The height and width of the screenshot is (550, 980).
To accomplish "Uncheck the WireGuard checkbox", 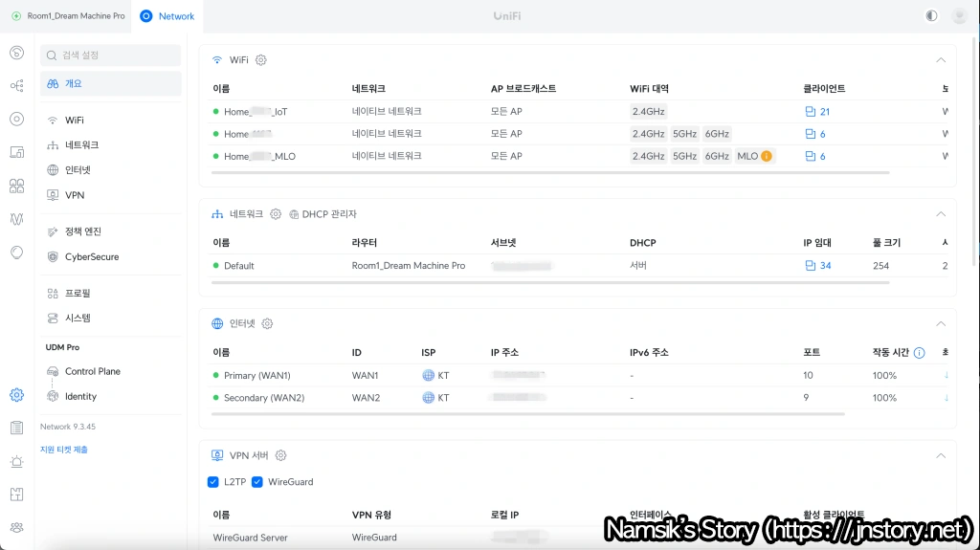I will click(257, 482).
